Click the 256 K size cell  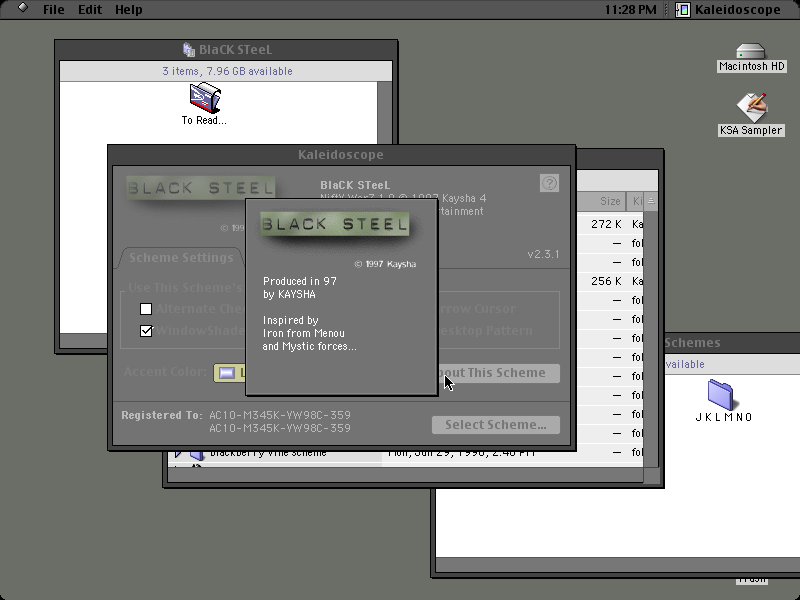[x=606, y=281]
